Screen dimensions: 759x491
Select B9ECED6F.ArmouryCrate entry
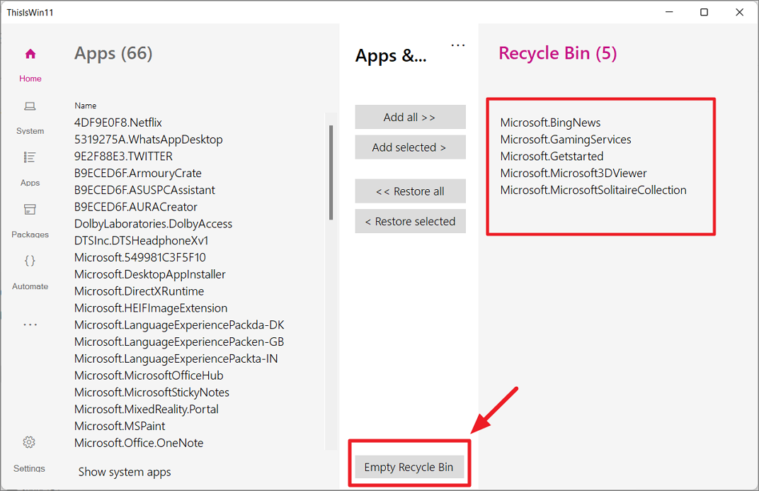click(x=137, y=173)
